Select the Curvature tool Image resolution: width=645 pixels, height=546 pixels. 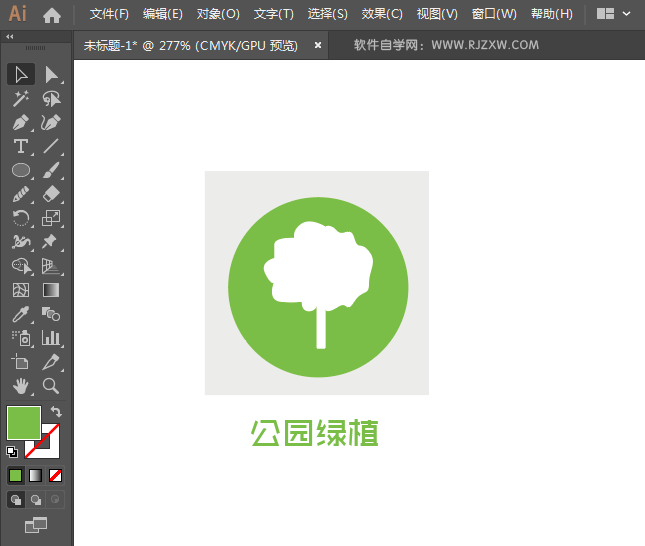click(x=51, y=123)
